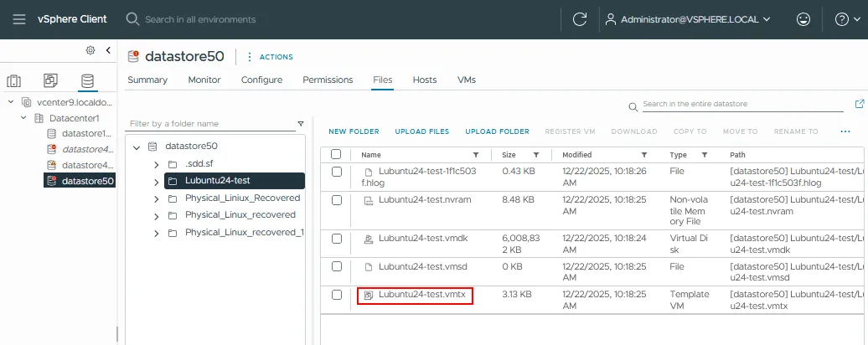The width and height of the screenshot is (868, 345).
Task: Click UPLOAD FILES button
Action: [x=421, y=131]
